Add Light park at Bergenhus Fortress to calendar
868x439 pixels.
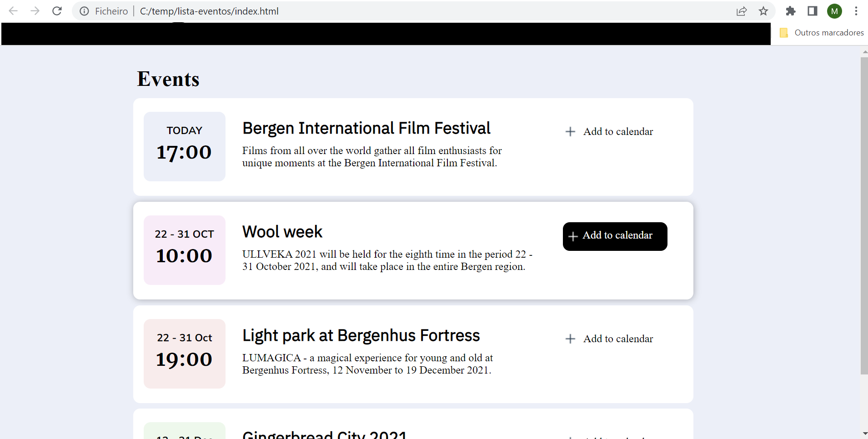point(610,339)
